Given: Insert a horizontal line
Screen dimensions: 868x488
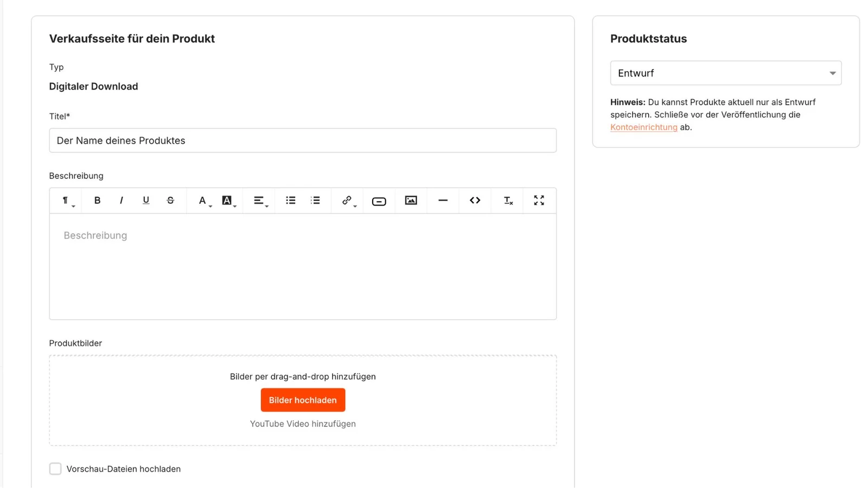Looking at the screenshot, I should [443, 201].
